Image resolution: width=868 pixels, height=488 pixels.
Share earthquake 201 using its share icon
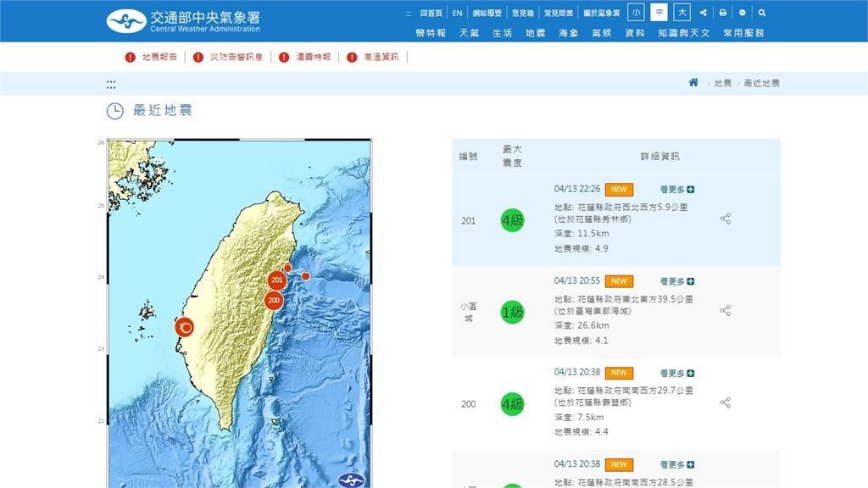click(725, 219)
